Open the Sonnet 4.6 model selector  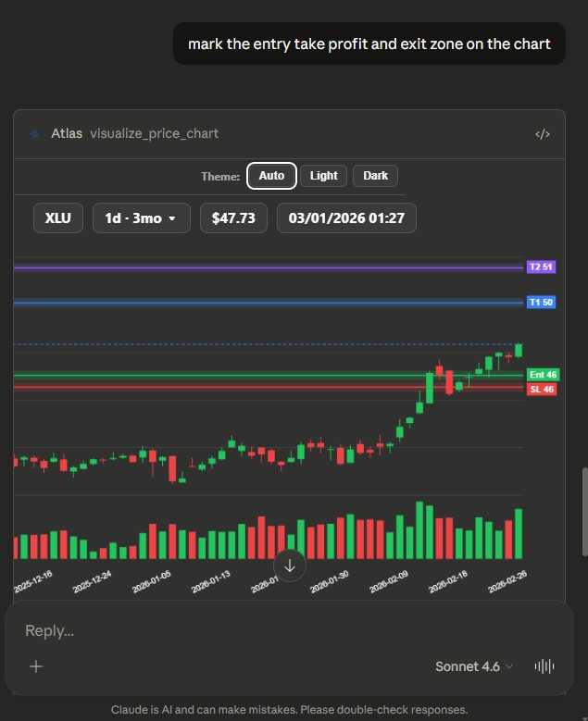pyautogui.click(x=473, y=666)
